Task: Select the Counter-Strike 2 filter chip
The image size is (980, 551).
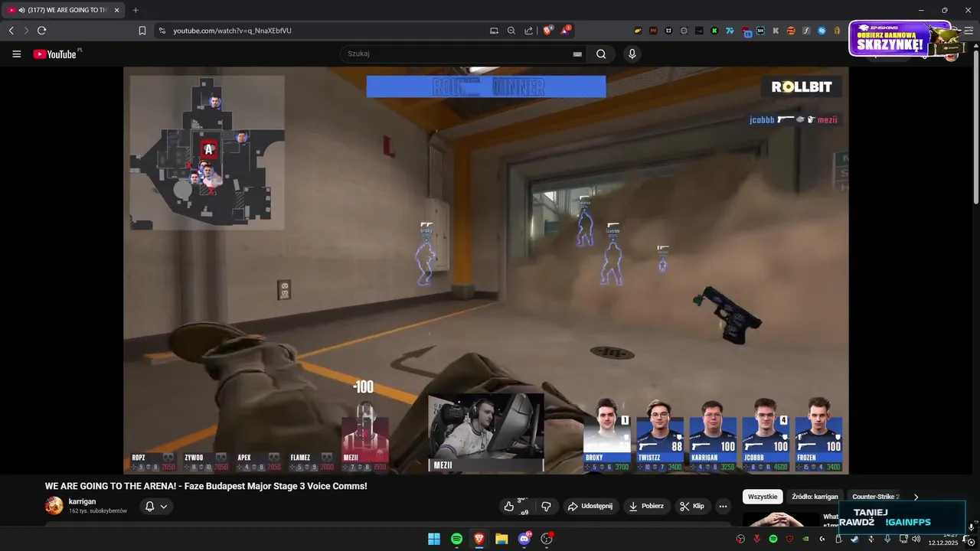Action: click(x=876, y=497)
